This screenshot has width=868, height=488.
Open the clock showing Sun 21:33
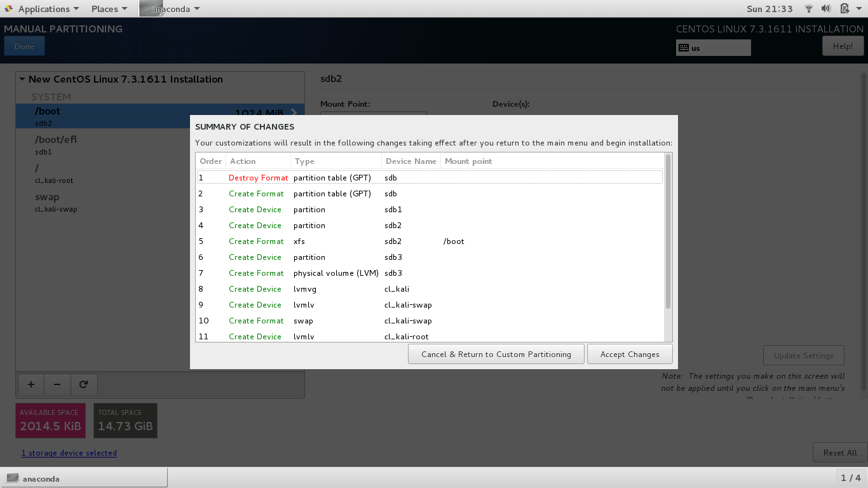770,9
